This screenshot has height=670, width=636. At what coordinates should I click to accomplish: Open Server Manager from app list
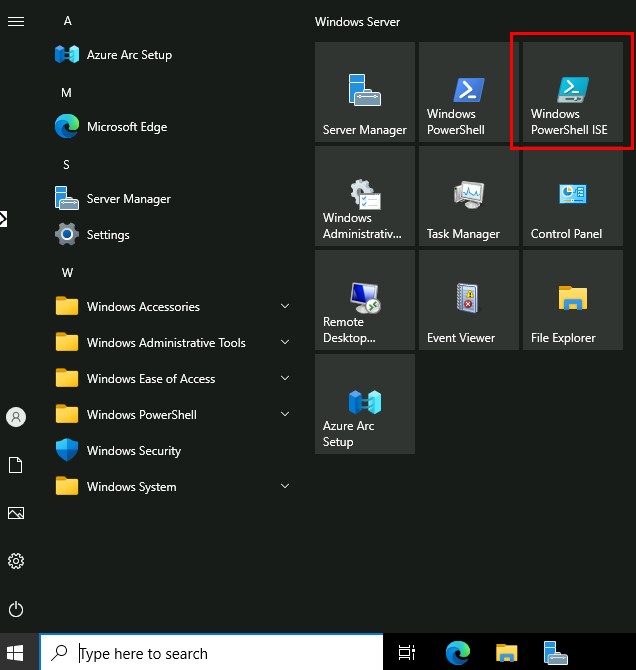point(173,199)
